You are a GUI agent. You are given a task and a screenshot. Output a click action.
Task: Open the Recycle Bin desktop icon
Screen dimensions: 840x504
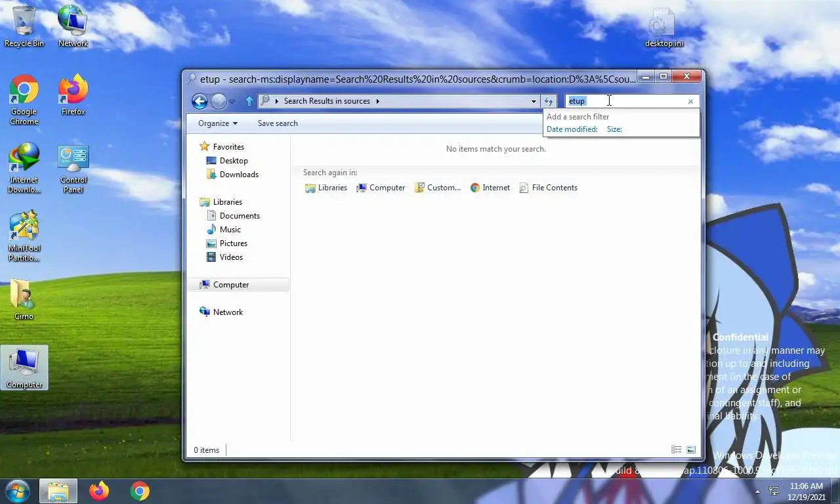[x=24, y=26]
